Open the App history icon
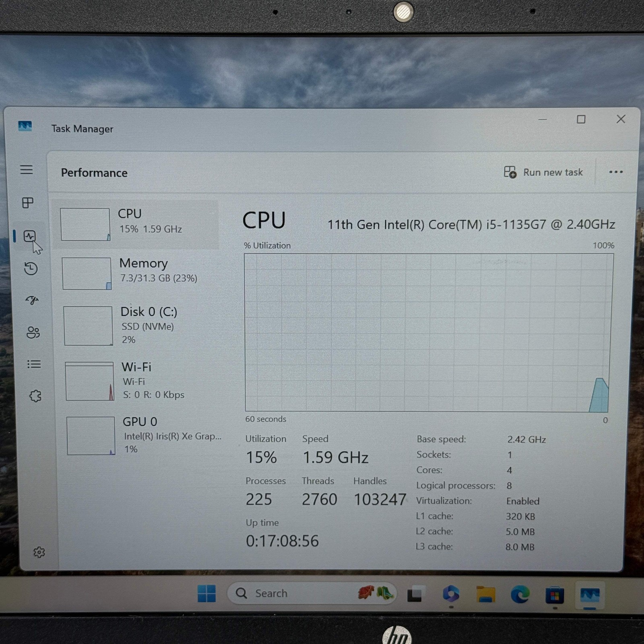The height and width of the screenshot is (644, 644). pos(31,268)
